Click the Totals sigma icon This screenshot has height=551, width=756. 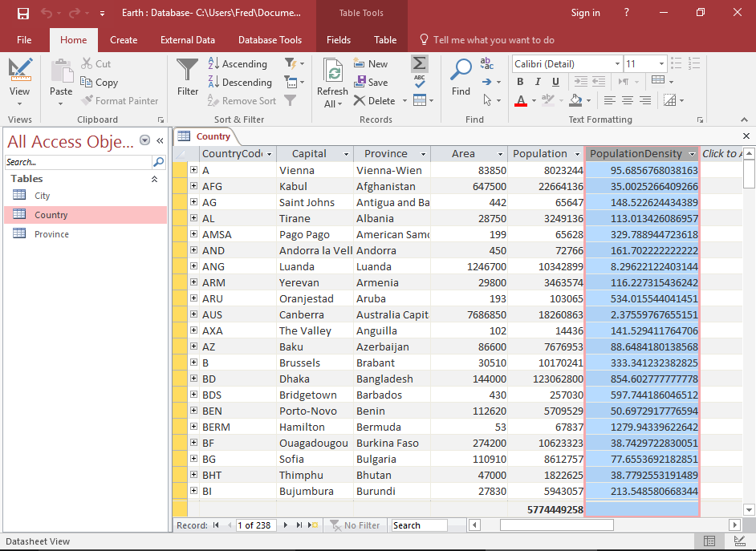pyautogui.click(x=419, y=64)
